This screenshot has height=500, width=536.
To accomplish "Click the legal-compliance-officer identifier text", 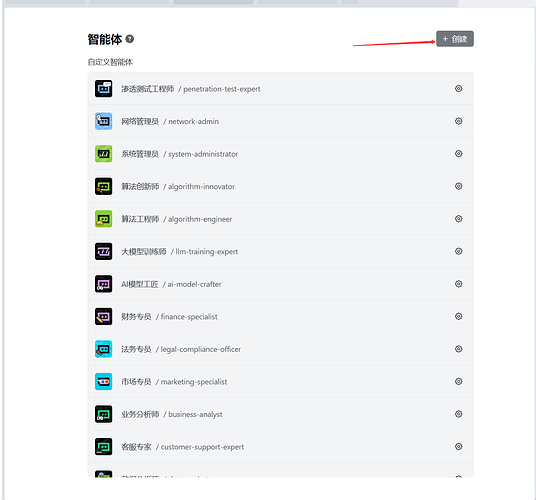I will pyautogui.click(x=201, y=349).
